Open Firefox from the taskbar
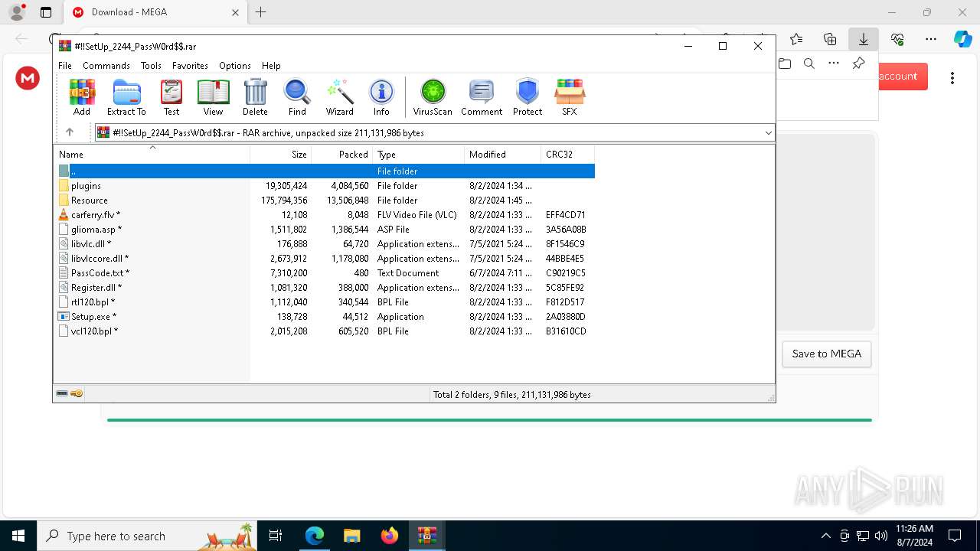The width and height of the screenshot is (980, 551). tap(390, 536)
